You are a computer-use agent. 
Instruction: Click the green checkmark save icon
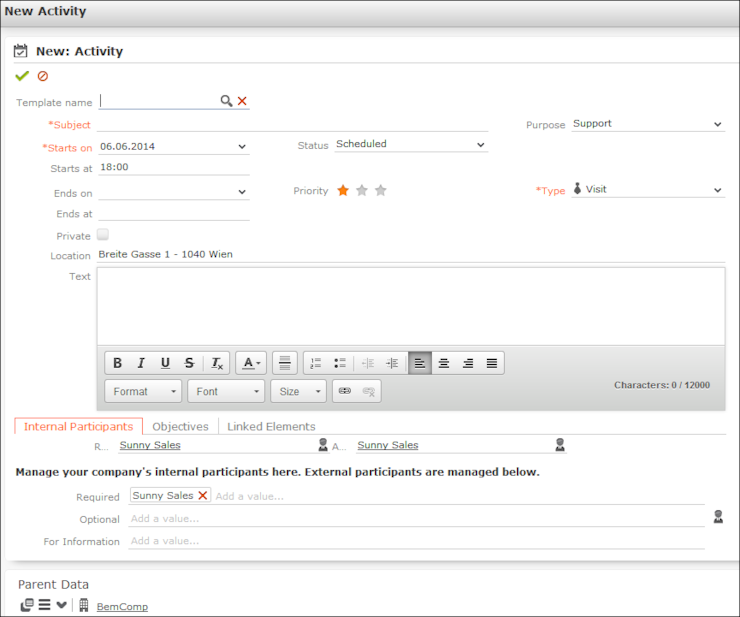pos(22,76)
